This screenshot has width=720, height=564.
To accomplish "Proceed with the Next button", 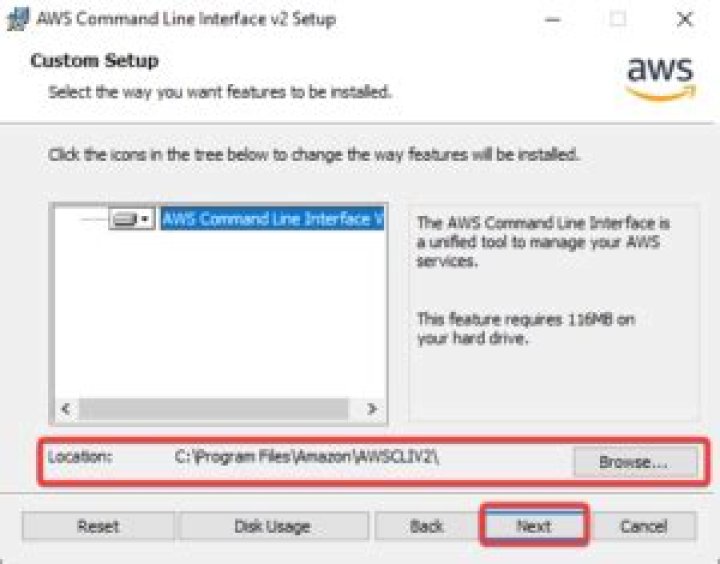I will pos(534,526).
